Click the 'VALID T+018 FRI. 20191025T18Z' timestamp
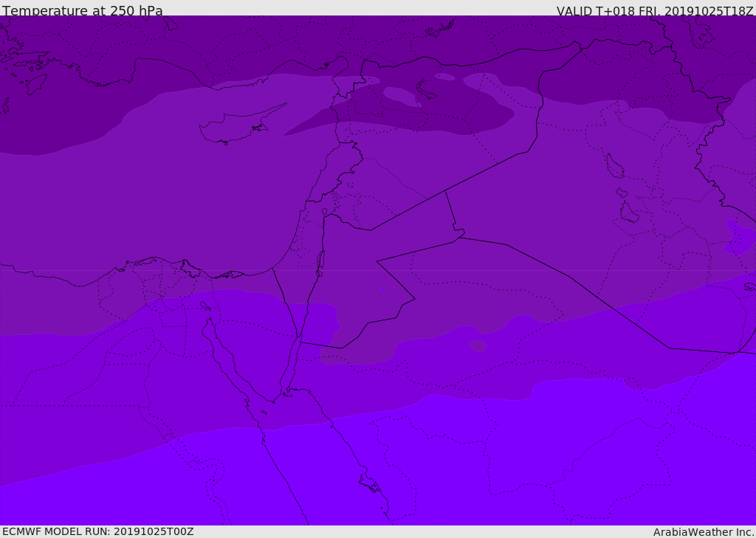This screenshot has height=538, width=756. click(656, 11)
